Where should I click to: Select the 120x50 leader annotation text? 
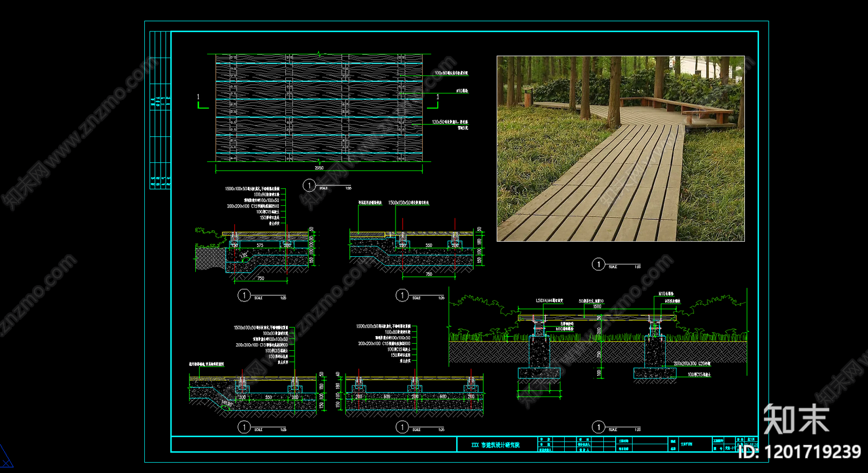pos(450,122)
